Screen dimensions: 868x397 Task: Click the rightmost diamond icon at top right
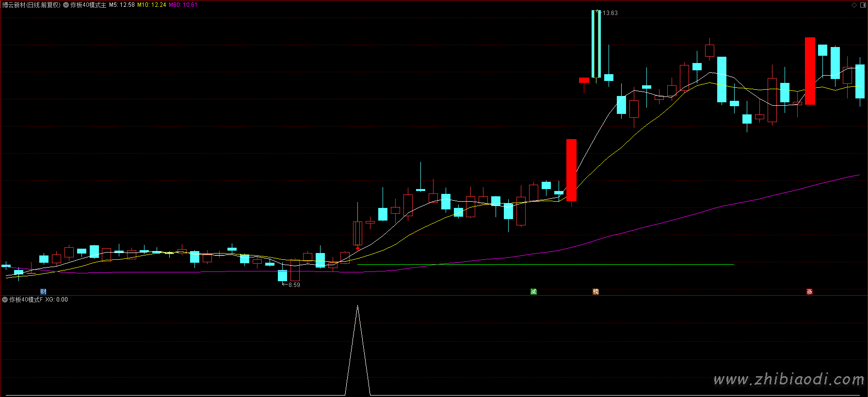(x=863, y=5)
